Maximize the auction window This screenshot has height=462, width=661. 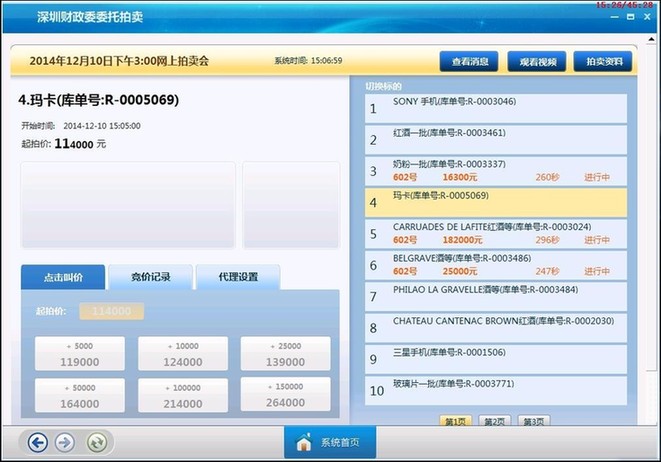click(x=630, y=17)
